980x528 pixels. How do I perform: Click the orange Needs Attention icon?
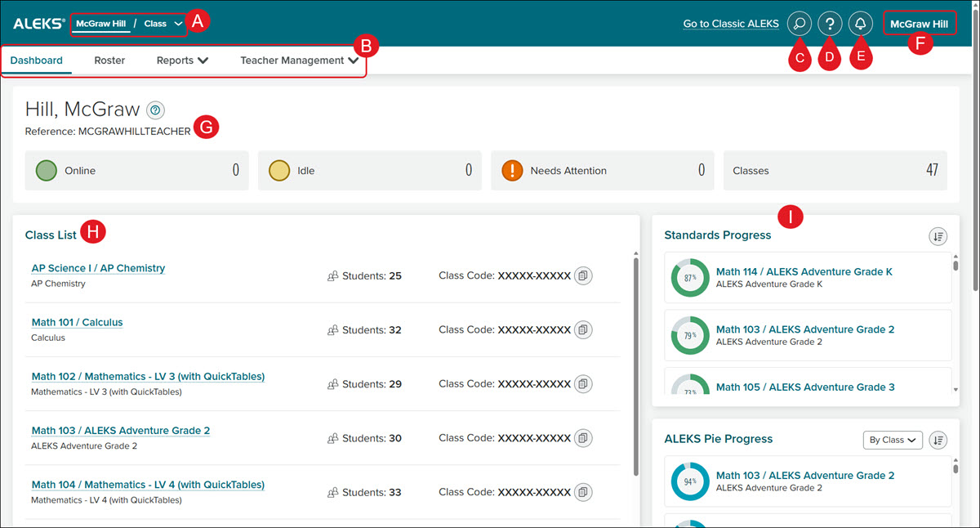coord(512,171)
